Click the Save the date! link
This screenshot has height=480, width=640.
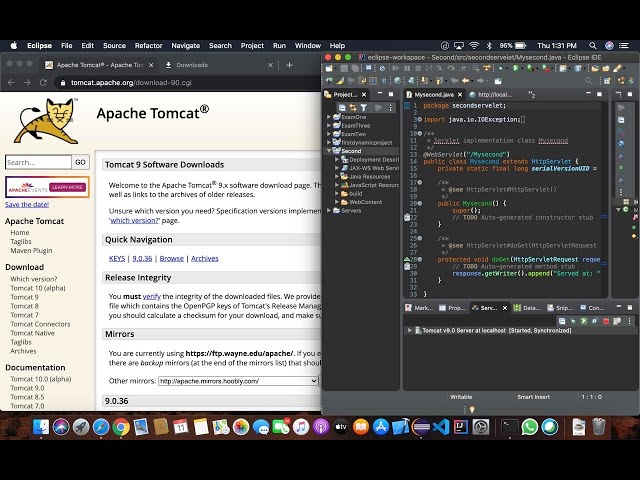pos(27,204)
